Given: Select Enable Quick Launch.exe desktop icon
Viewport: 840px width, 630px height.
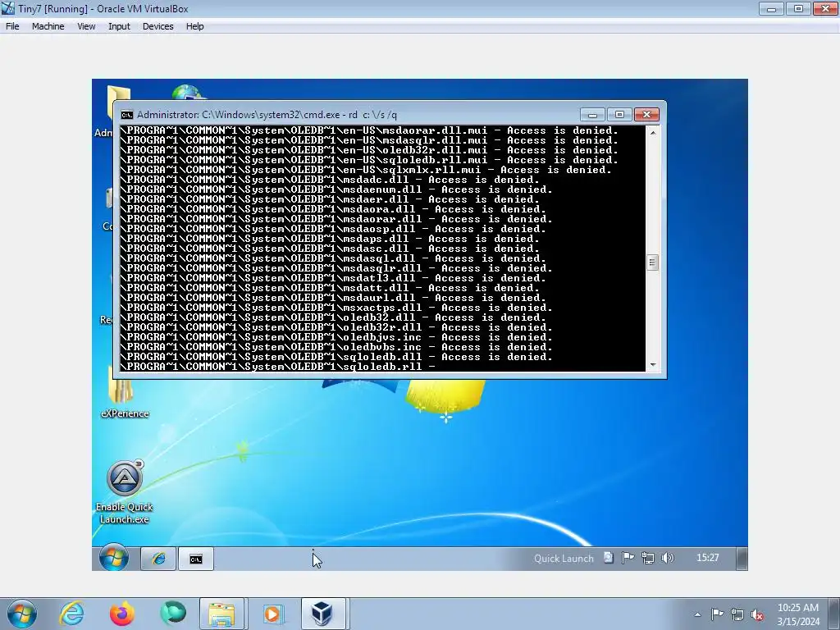Looking at the screenshot, I should (125, 492).
